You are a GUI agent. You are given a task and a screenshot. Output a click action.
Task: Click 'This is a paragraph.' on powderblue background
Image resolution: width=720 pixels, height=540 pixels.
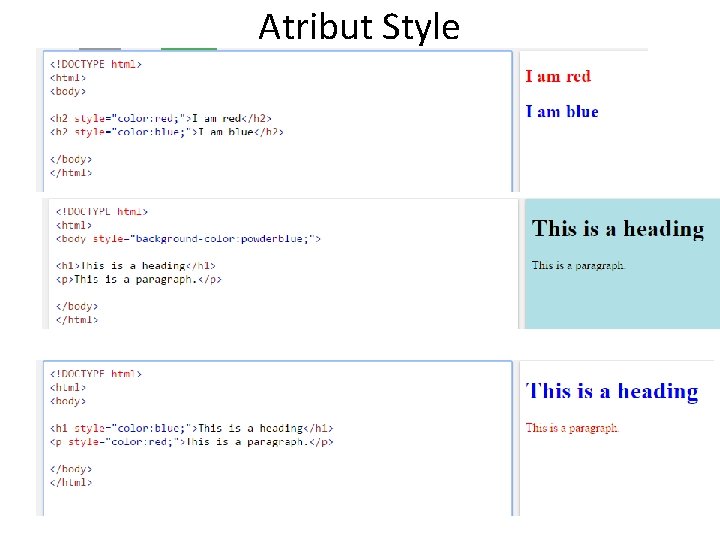(579, 265)
